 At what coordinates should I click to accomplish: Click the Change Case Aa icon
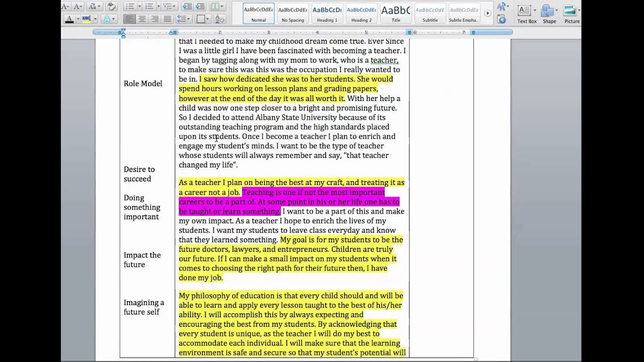point(92,7)
